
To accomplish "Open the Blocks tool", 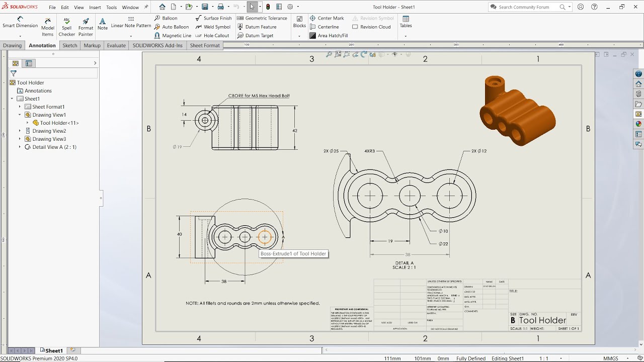I will coord(299,22).
